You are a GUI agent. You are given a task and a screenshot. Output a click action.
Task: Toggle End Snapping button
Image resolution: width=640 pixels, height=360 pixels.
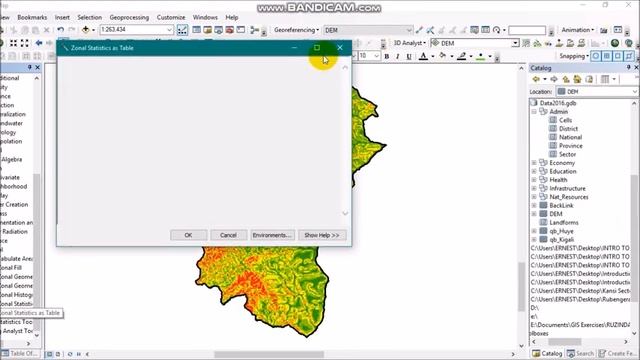[x=607, y=56]
